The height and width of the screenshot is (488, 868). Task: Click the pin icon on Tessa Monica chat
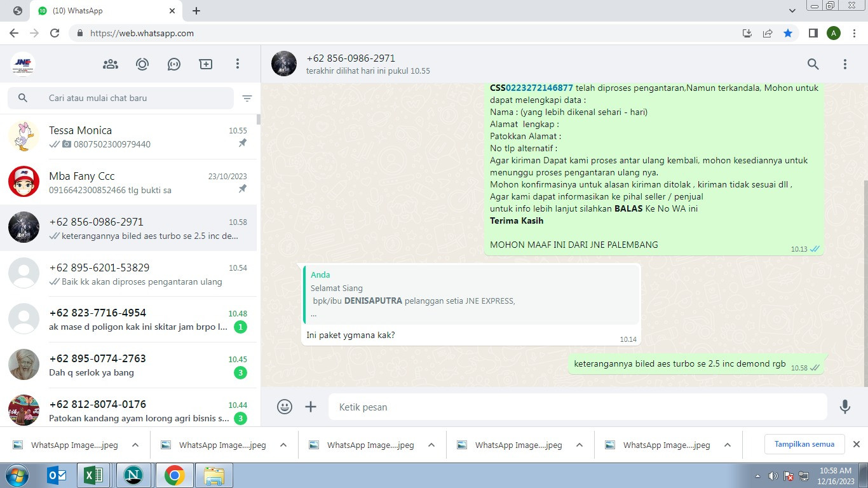pos(242,144)
